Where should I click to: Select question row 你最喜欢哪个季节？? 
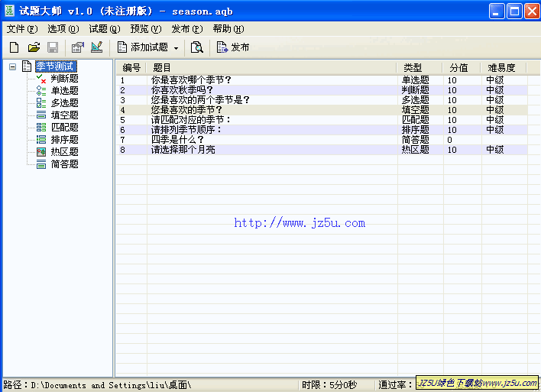pos(191,80)
